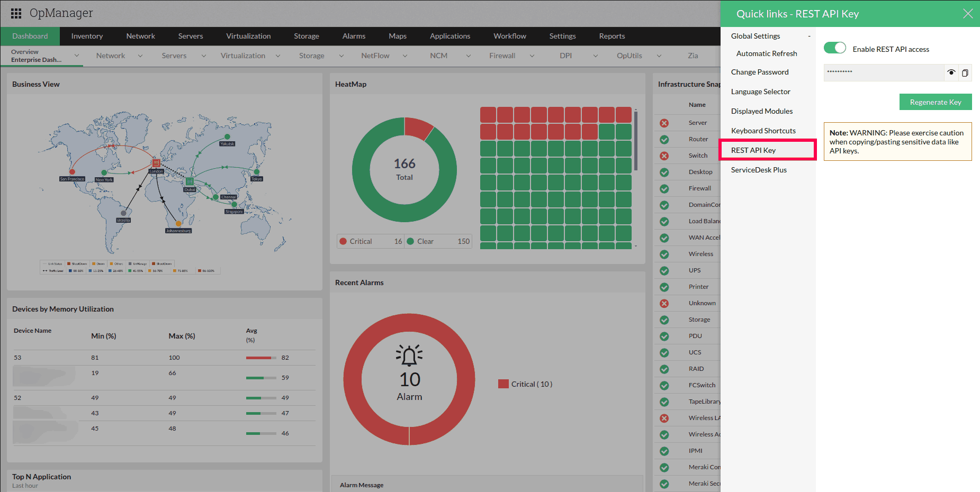Expand the Virtualization sub-tab dropdown arrow
Image resolution: width=980 pixels, height=492 pixels.
pyautogui.click(x=278, y=56)
